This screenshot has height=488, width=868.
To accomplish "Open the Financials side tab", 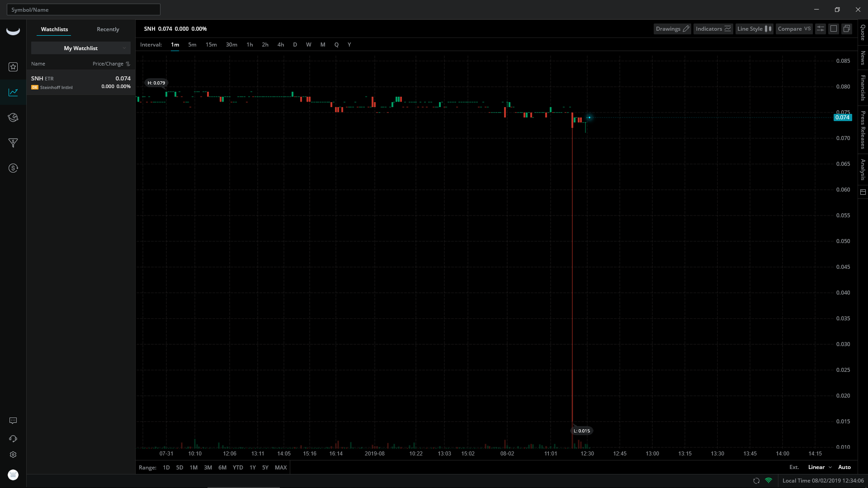I will (863, 88).
